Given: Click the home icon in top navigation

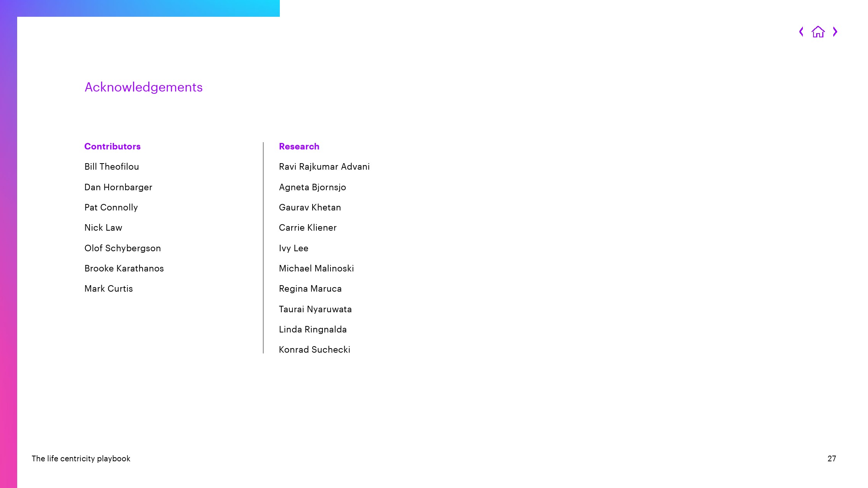Looking at the screenshot, I should 818,32.
